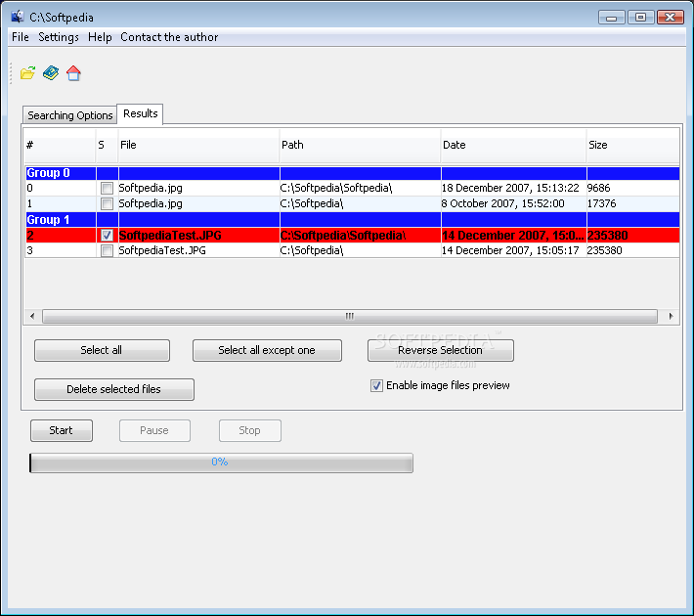The width and height of the screenshot is (694, 616).
Task: Click date 18 December 2007, 15:13:22
Action: click(x=510, y=188)
